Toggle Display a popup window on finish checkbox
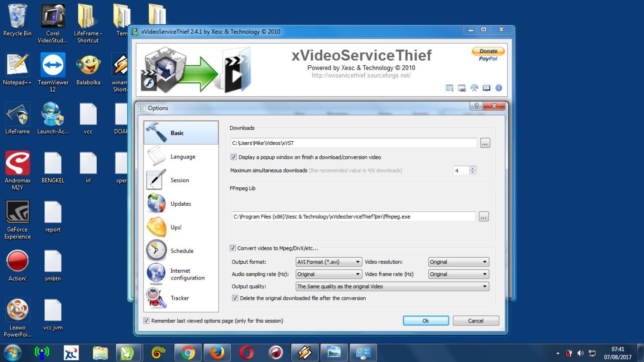644x362 pixels. (234, 157)
